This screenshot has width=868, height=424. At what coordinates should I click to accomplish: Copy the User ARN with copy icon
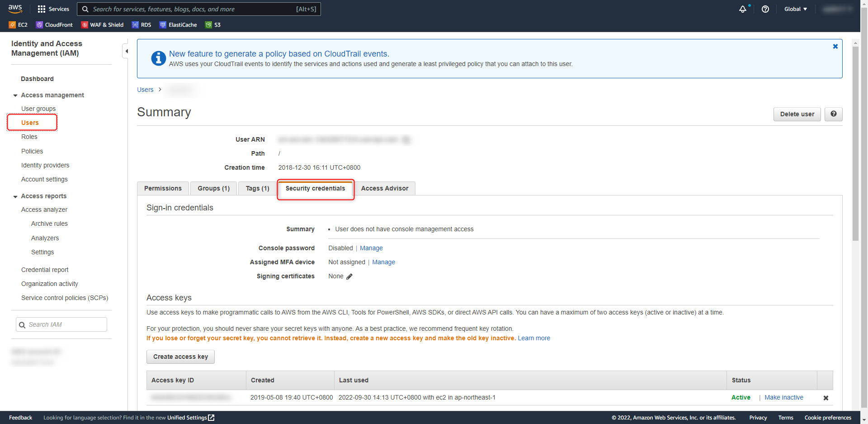tap(406, 140)
